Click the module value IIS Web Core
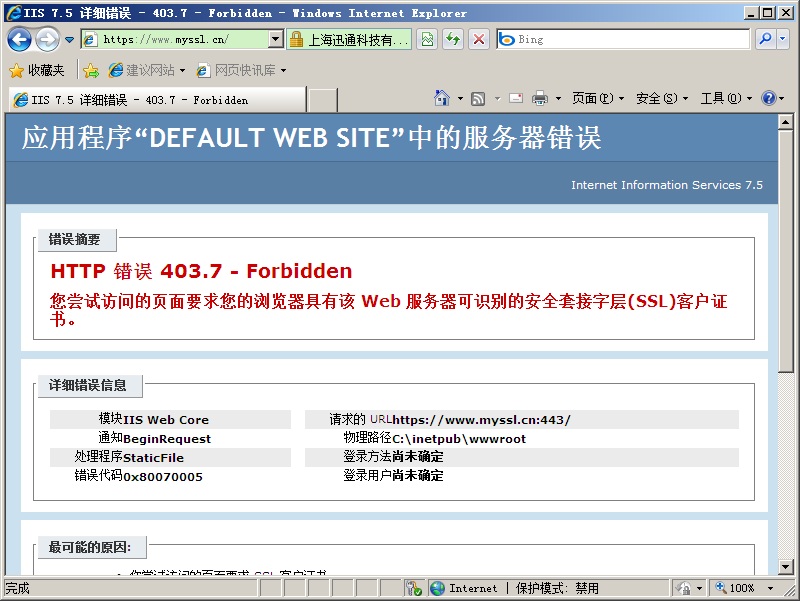The height and width of the screenshot is (601, 800). (166, 420)
